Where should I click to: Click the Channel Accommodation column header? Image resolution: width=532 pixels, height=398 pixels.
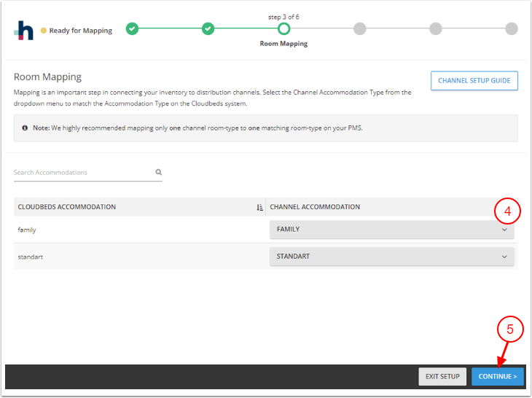(315, 207)
